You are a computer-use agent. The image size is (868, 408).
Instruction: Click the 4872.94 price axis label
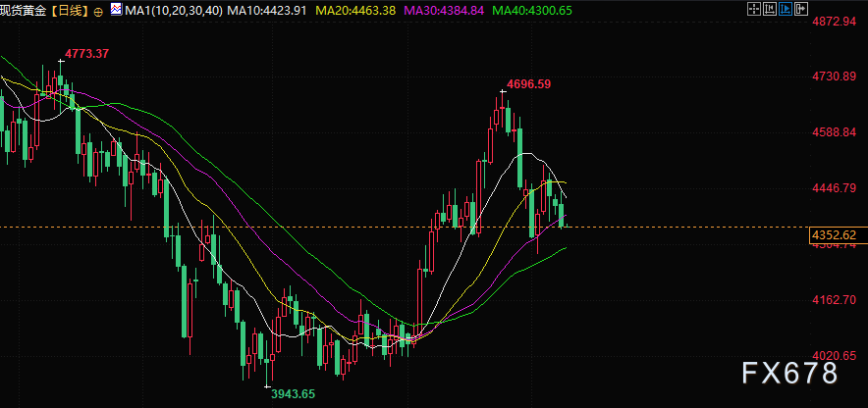click(835, 22)
